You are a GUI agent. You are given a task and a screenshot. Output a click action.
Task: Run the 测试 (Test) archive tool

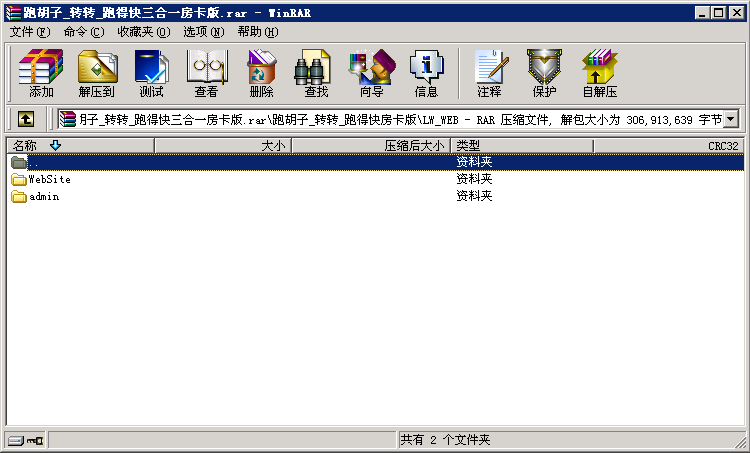151,73
